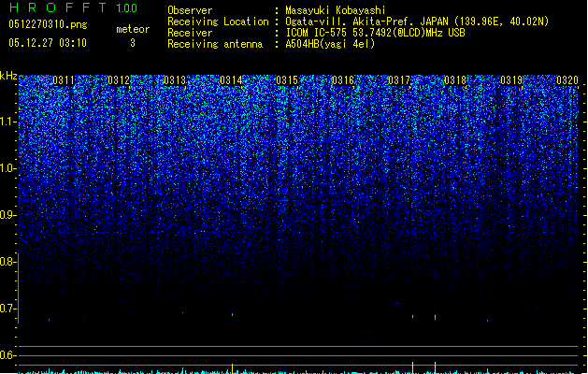Click the HROFFT 1.0.0 title text

[74, 7]
